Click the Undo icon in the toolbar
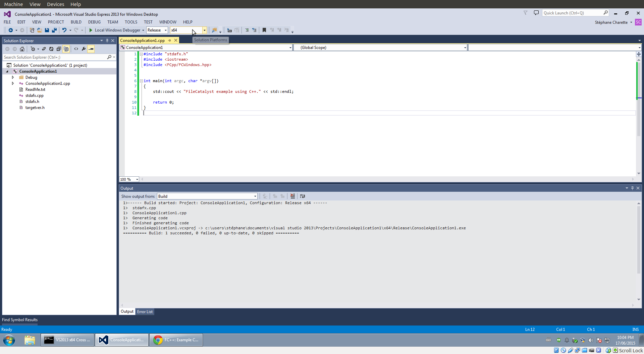Screen dimensions: 644x354 pyautogui.click(x=64, y=30)
